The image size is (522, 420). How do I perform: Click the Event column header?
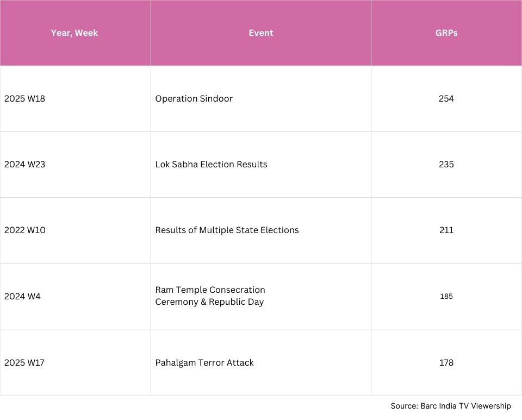pyautogui.click(x=260, y=33)
